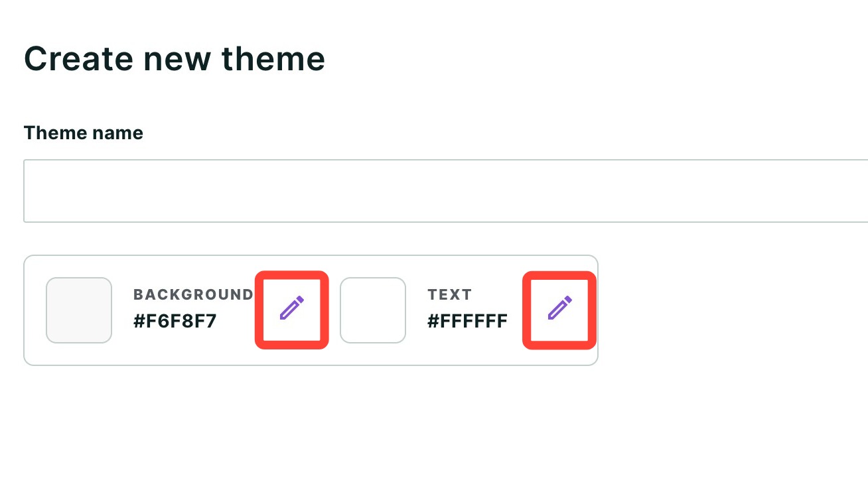Open the Text color swatch
The height and width of the screenshot is (486, 868).
click(x=373, y=310)
